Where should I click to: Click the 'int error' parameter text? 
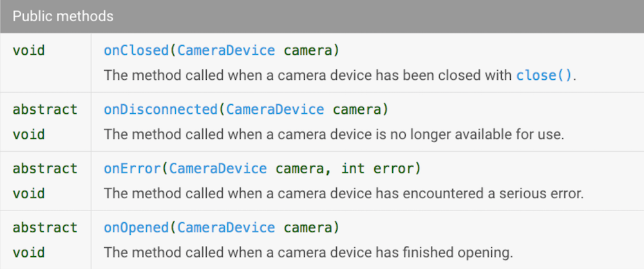click(x=377, y=169)
